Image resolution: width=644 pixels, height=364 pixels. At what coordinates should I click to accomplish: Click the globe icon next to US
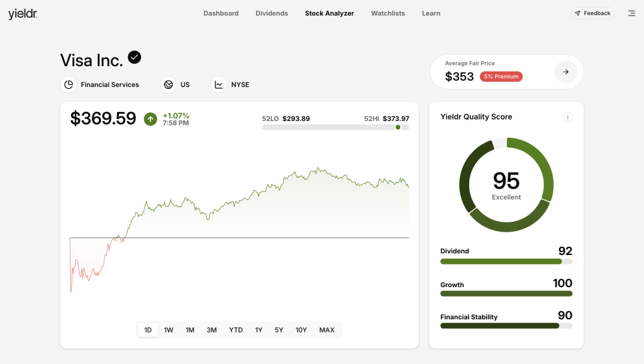[x=169, y=84]
